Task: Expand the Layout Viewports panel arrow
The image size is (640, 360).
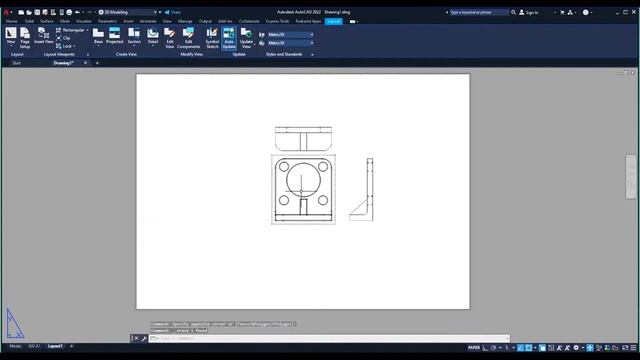Action: click(x=88, y=54)
